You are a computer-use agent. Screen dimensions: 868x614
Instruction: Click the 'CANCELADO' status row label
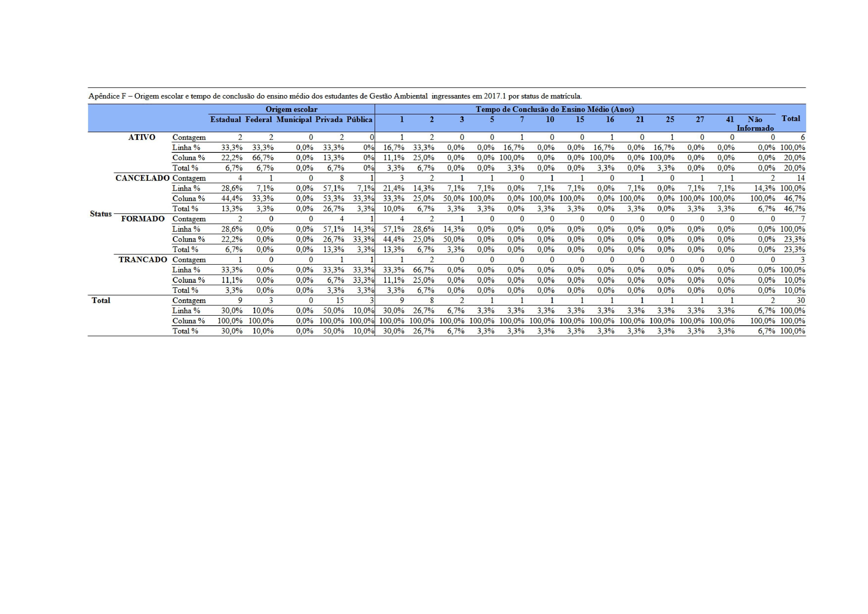pyautogui.click(x=142, y=178)
